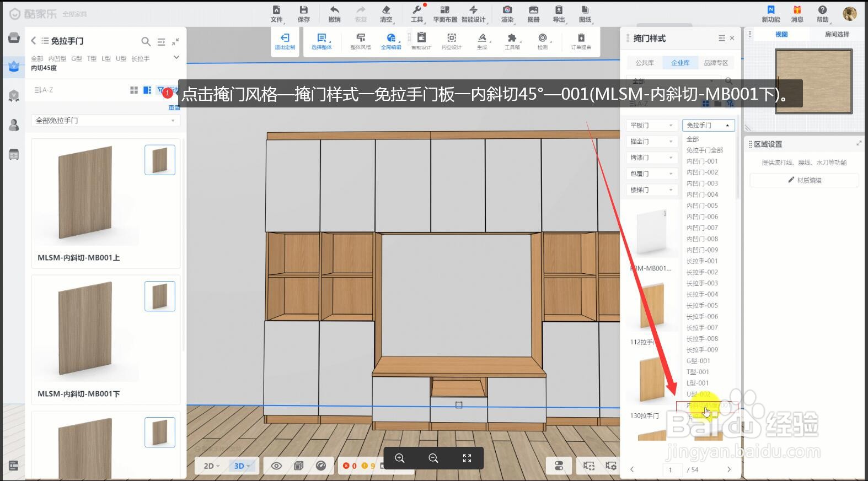Select the 公共库 tab
Image resolution: width=868 pixels, height=481 pixels.
[x=644, y=63]
